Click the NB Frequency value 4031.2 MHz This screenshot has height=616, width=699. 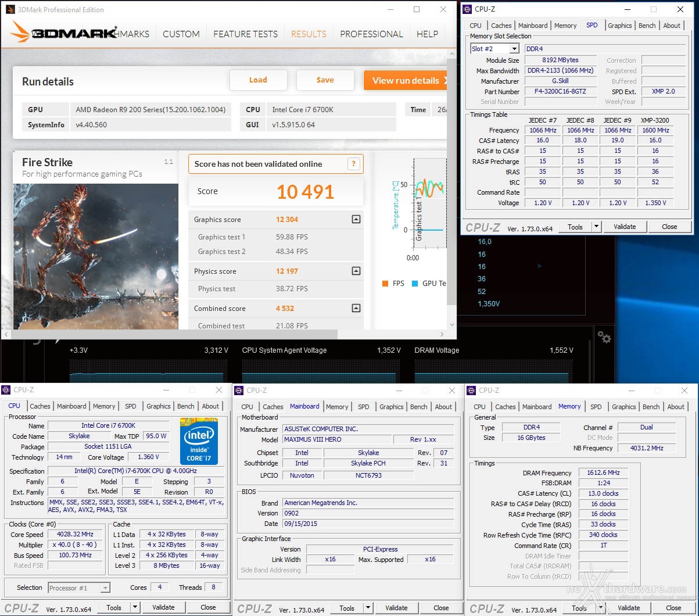click(647, 448)
